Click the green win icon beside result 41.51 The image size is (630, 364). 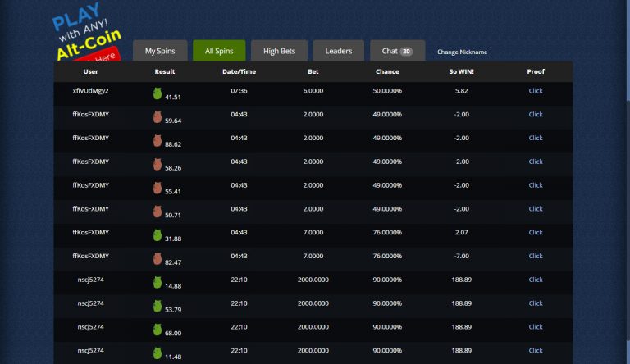click(x=157, y=93)
